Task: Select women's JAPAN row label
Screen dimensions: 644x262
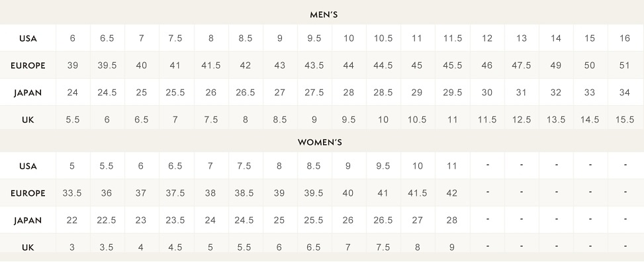Action: (28, 220)
